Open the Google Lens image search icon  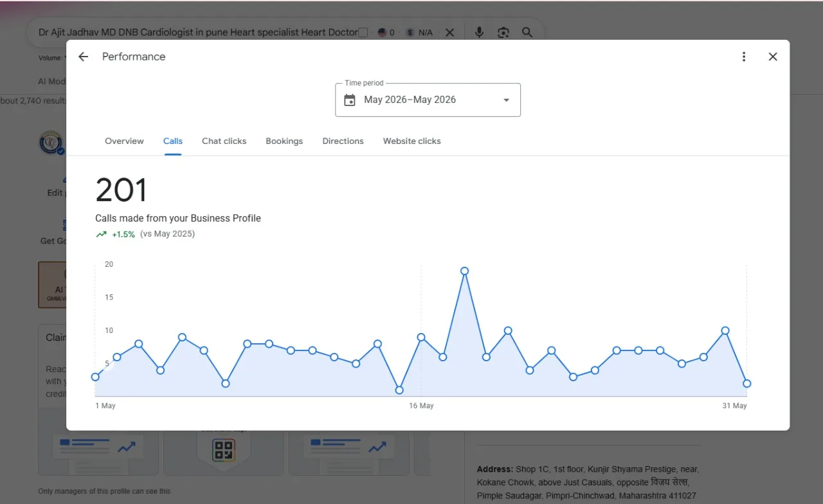tap(503, 32)
